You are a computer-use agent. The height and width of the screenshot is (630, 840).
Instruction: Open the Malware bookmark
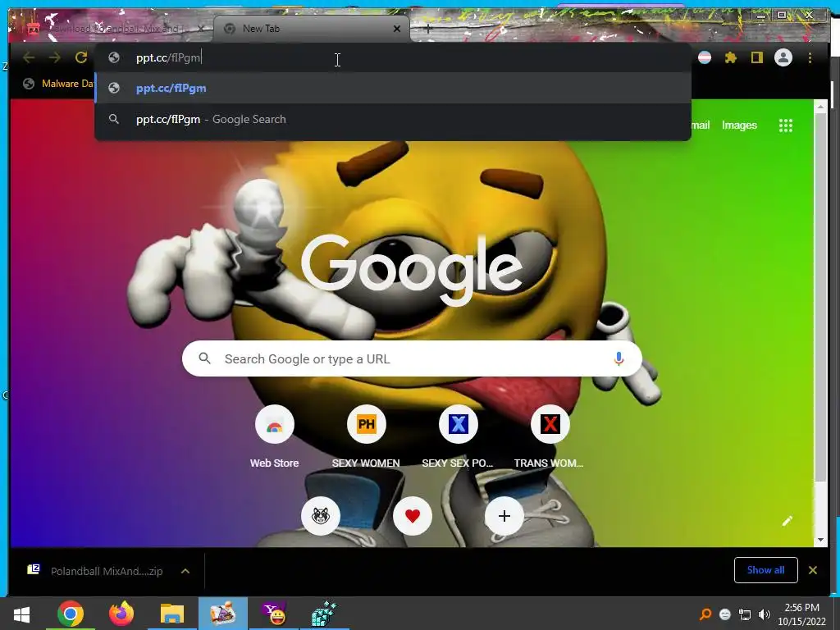(x=59, y=84)
